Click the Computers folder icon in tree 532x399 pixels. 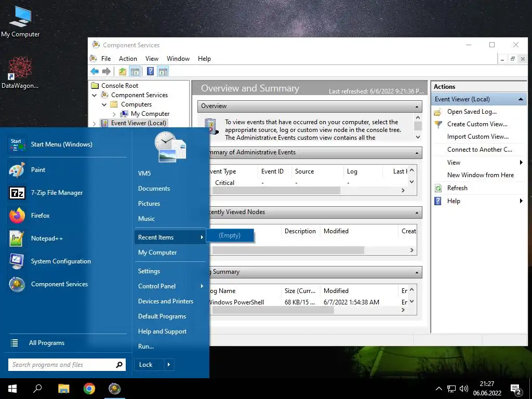pos(114,104)
